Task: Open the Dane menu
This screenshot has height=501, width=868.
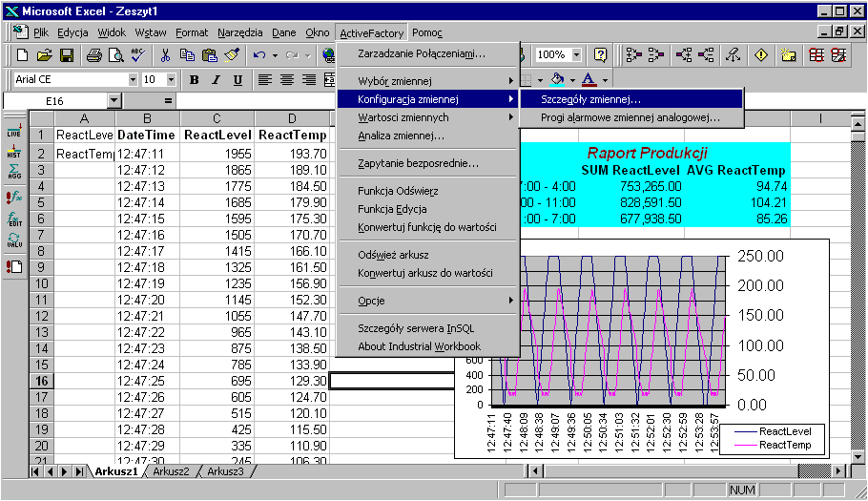Action: (283, 32)
